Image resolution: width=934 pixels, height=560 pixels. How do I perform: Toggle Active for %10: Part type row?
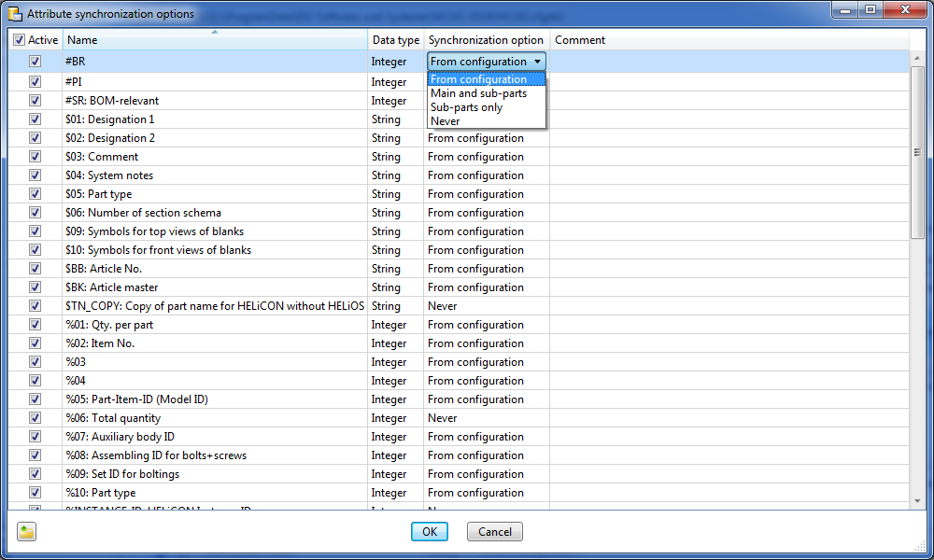click(x=35, y=493)
